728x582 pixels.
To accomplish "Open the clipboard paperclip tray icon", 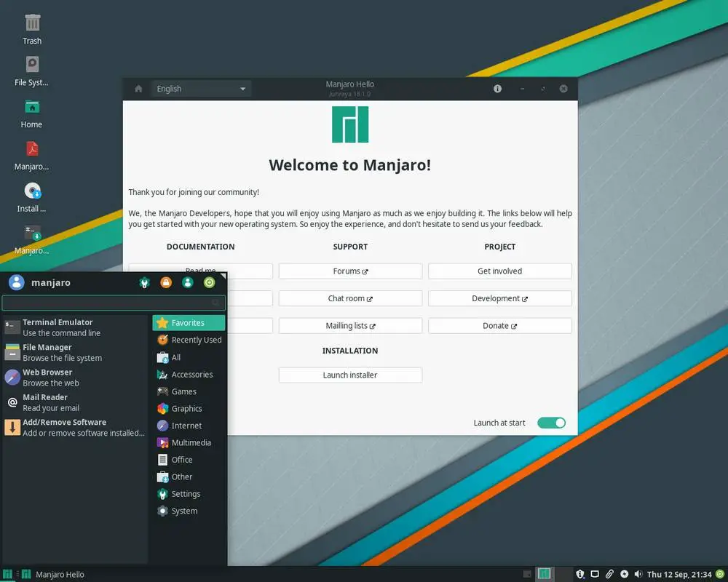I will pyautogui.click(x=609, y=574).
